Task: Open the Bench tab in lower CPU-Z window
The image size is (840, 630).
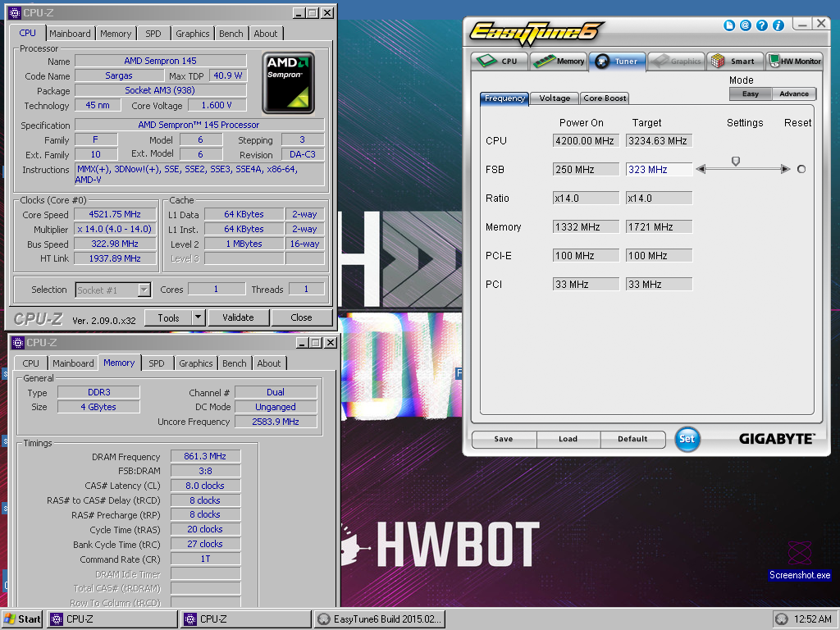Action: click(235, 363)
